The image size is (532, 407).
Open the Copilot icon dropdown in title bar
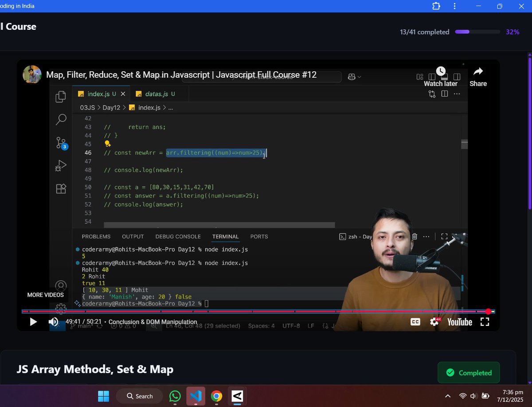point(354,77)
